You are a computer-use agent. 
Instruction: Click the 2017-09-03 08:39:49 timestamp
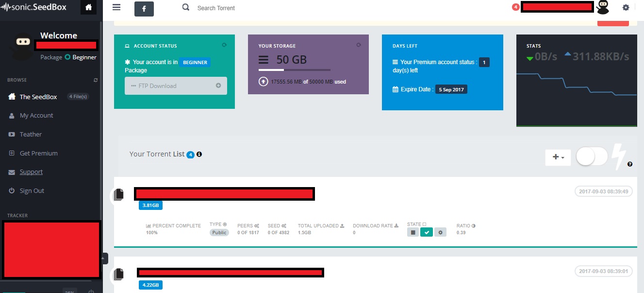click(x=604, y=191)
